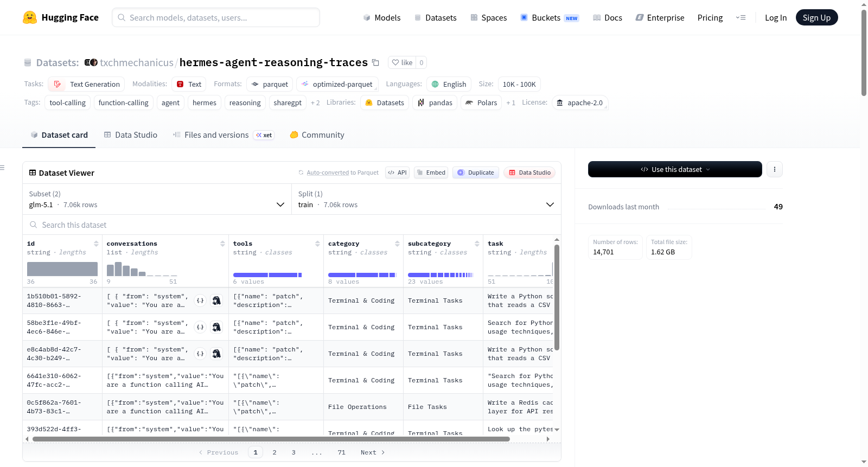Open Buckets in the top navigation
868x467 pixels.
coord(550,17)
